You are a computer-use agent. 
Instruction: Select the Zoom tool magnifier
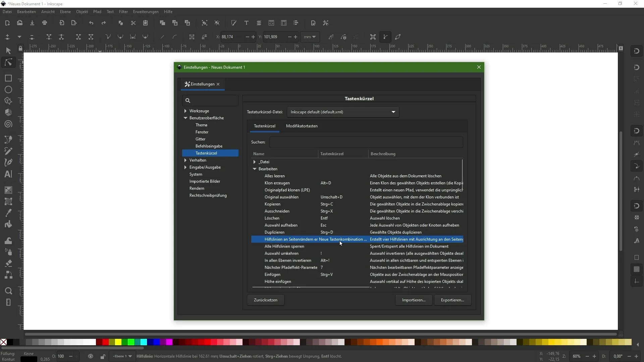pos(8,291)
